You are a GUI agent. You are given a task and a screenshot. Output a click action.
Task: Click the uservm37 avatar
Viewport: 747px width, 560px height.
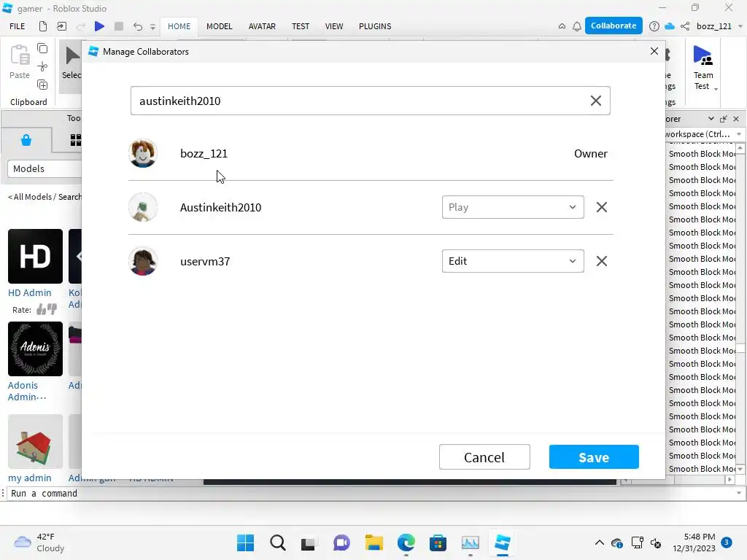(143, 261)
